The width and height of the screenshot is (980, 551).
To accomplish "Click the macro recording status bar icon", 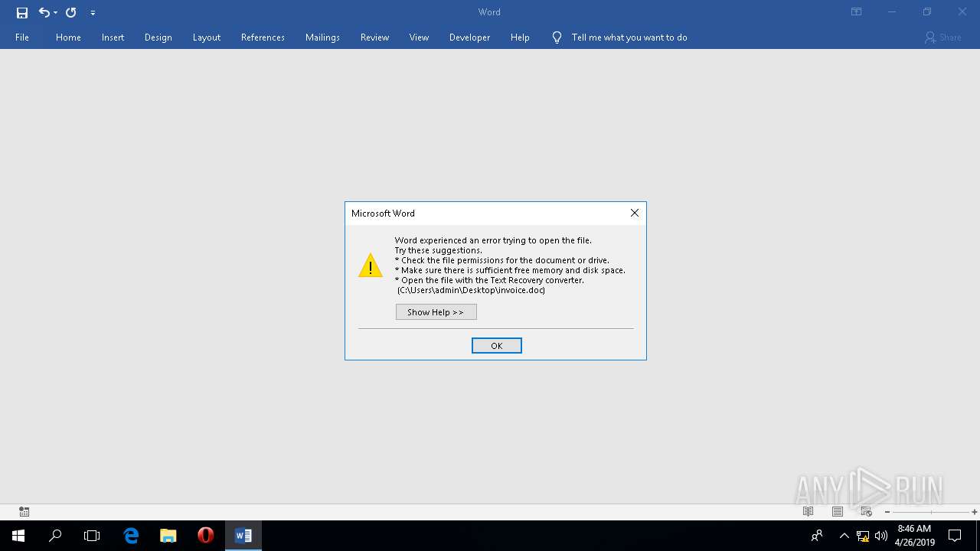I will tap(24, 512).
